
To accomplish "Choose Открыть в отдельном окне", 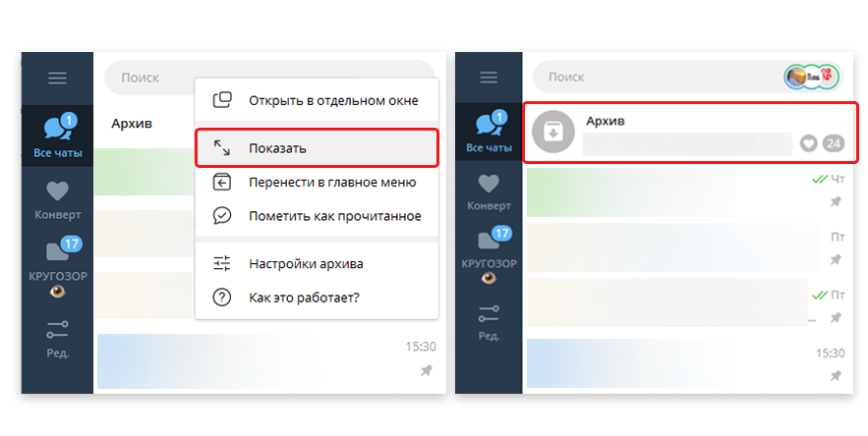I will click(317, 101).
